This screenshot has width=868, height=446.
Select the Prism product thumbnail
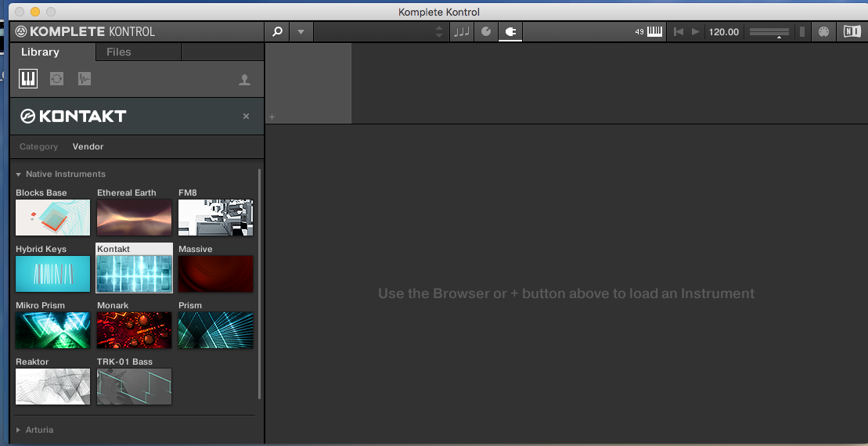[215, 330]
